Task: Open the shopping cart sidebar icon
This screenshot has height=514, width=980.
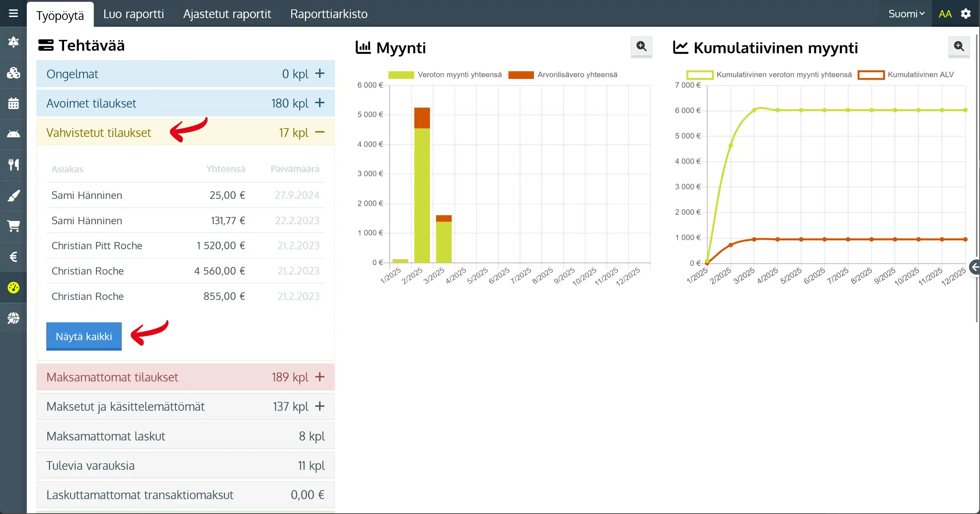Action: point(13,226)
